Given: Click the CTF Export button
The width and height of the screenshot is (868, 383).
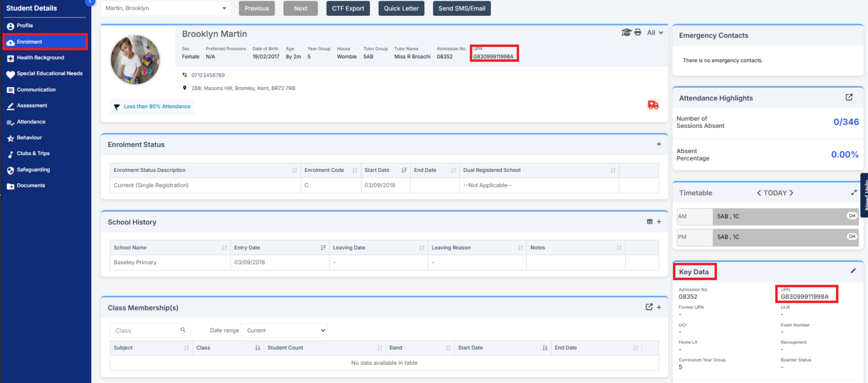Looking at the screenshot, I should coord(348,8).
